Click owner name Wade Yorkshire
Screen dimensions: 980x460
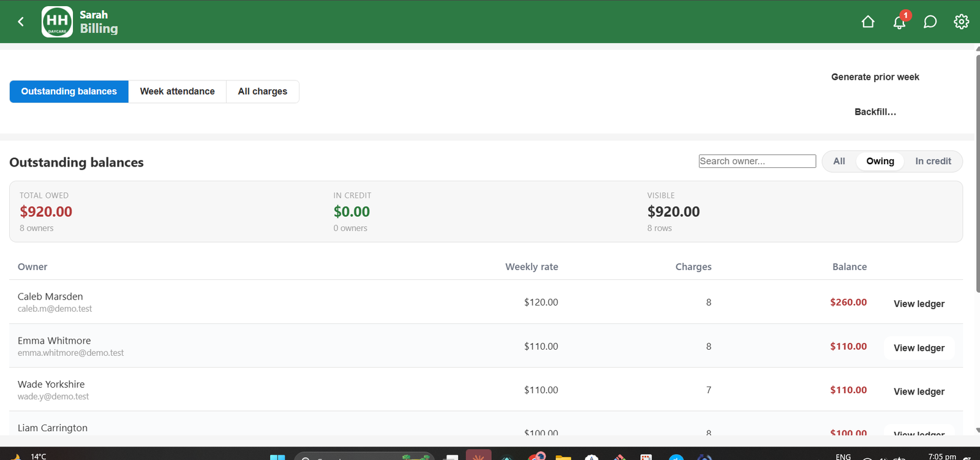pos(51,384)
